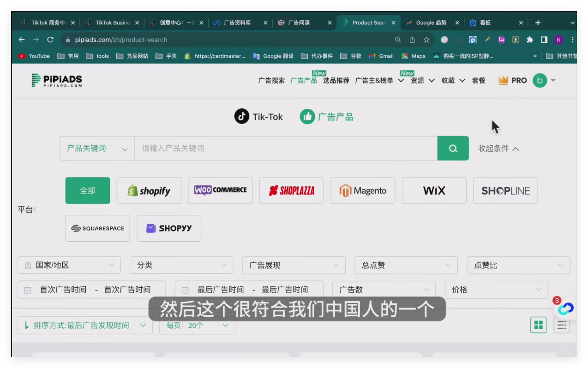Click the 最后广告时间 start date field
This screenshot has height=368, width=588.
[220, 290]
